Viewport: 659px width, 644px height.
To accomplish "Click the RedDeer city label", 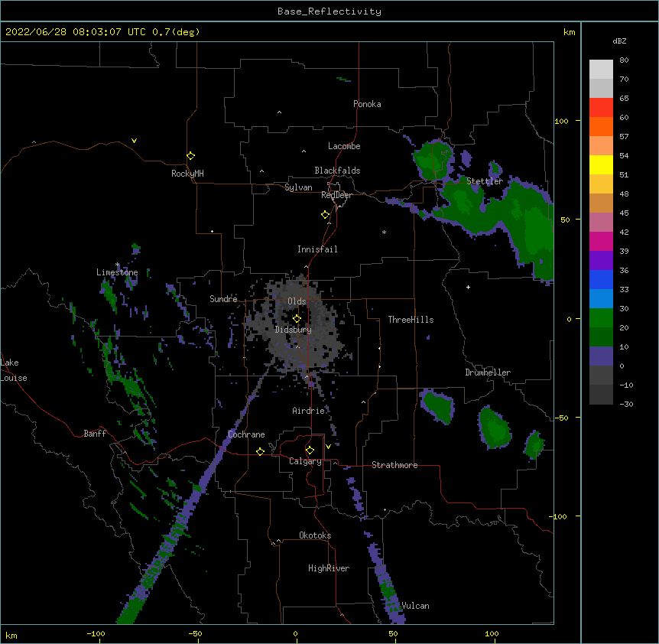I will 336,195.
